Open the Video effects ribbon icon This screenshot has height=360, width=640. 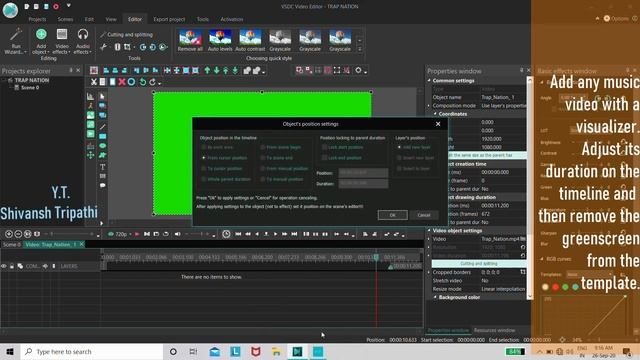click(x=62, y=34)
